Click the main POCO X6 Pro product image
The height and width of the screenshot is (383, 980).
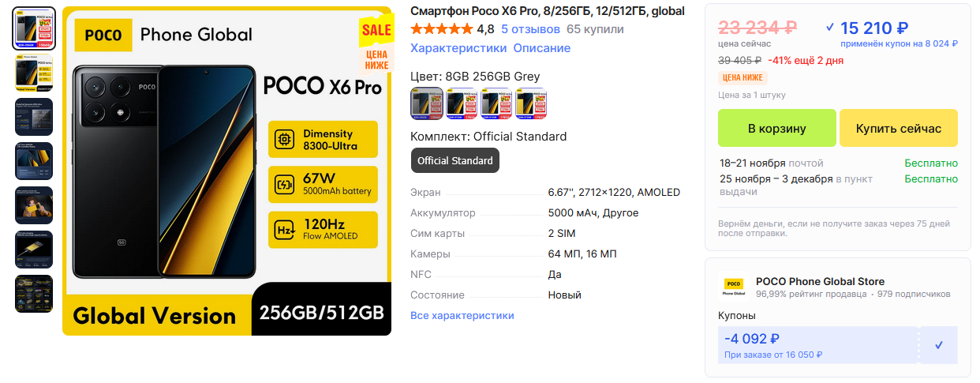(226, 171)
